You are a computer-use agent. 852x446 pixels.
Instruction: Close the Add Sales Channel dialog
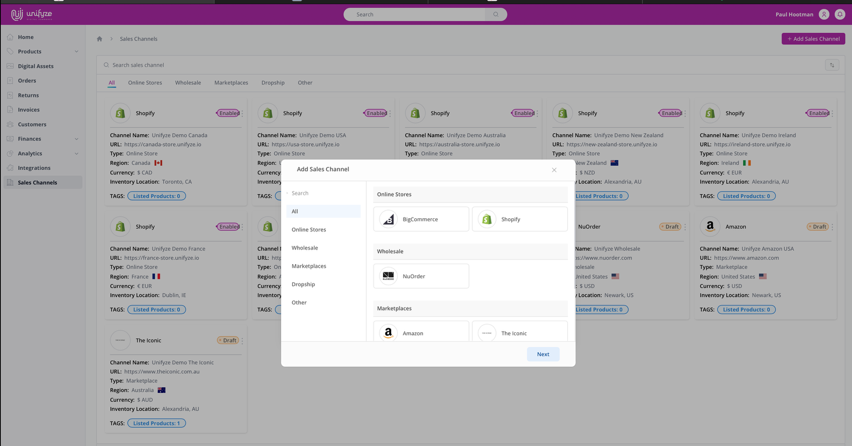pos(554,170)
